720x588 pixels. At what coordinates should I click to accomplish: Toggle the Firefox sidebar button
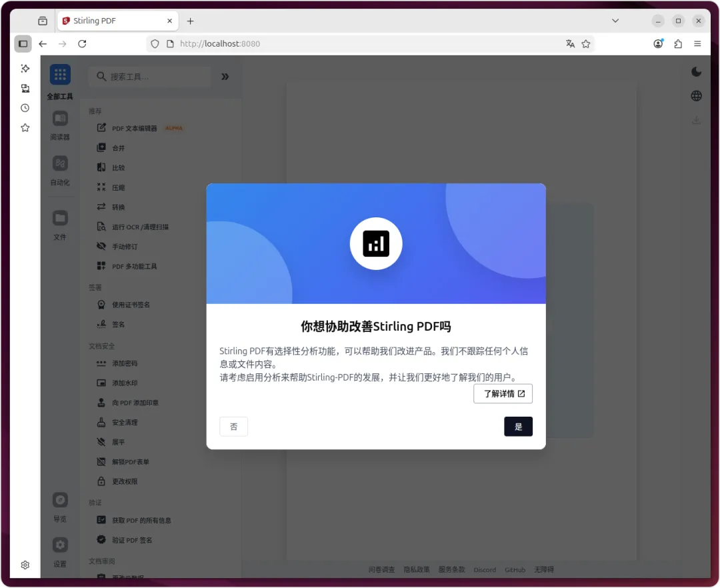pos(23,43)
